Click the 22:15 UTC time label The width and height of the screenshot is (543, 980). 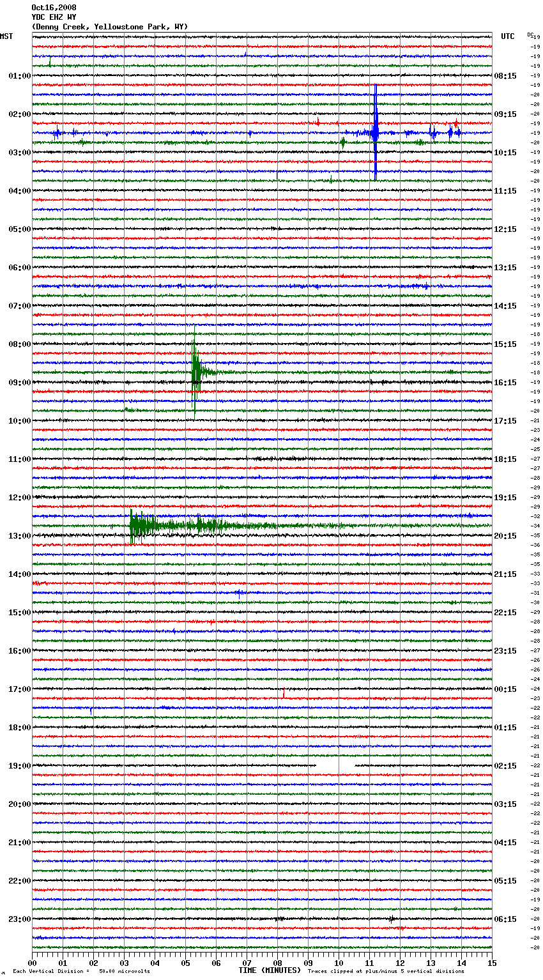(x=505, y=613)
